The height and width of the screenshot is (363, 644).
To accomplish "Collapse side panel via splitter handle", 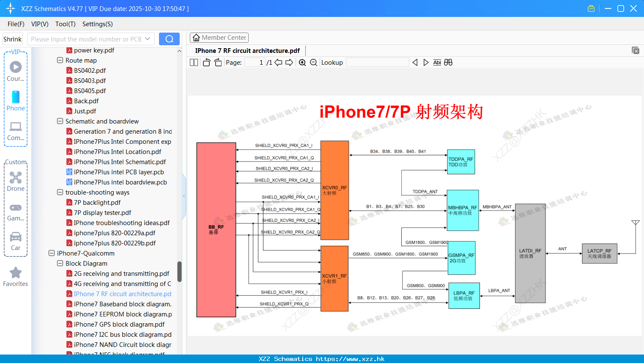I will coord(184,196).
